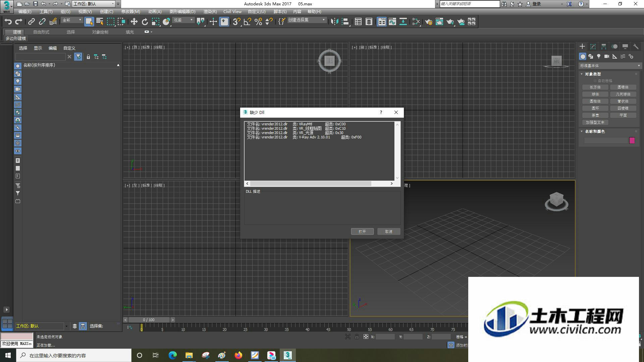The width and height of the screenshot is (644, 362).
Task: Click lock icon in Scene Explorer toolbar
Action: tap(88, 57)
